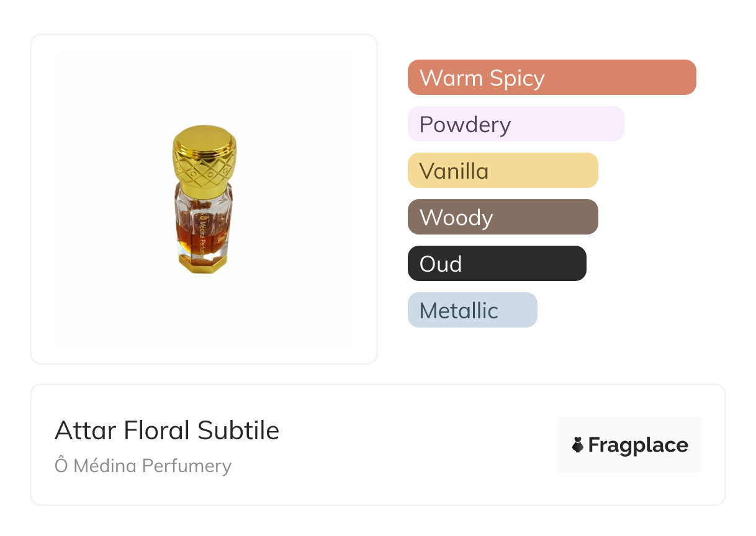Click the Metallic accord bar
The width and height of the screenshot is (756, 536).
pyautogui.click(x=472, y=310)
